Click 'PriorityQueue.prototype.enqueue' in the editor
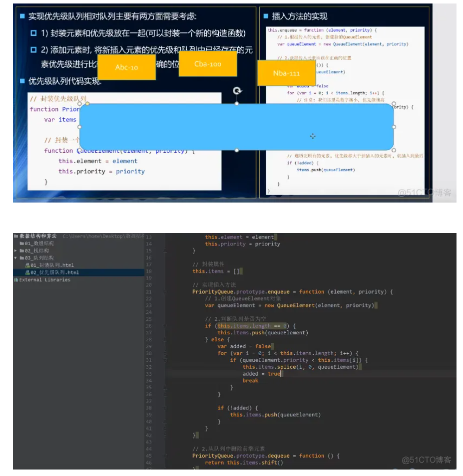 pos(241,292)
